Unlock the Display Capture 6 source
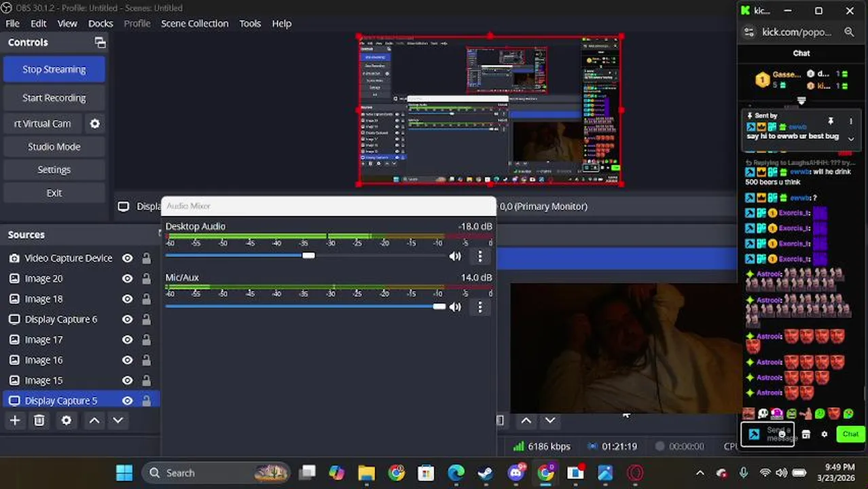This screenshot has width=868, height=489. coord(146,319)
